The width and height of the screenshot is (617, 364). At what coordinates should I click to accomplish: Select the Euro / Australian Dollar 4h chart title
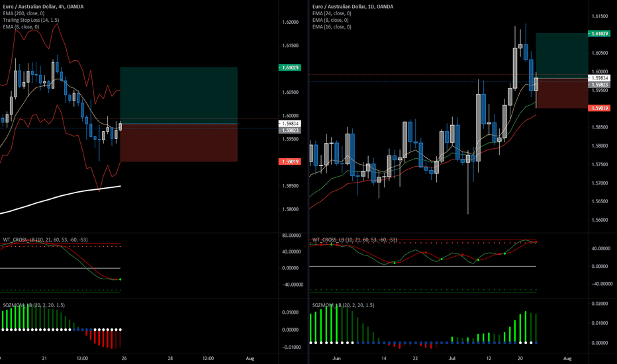pos(43,7)
